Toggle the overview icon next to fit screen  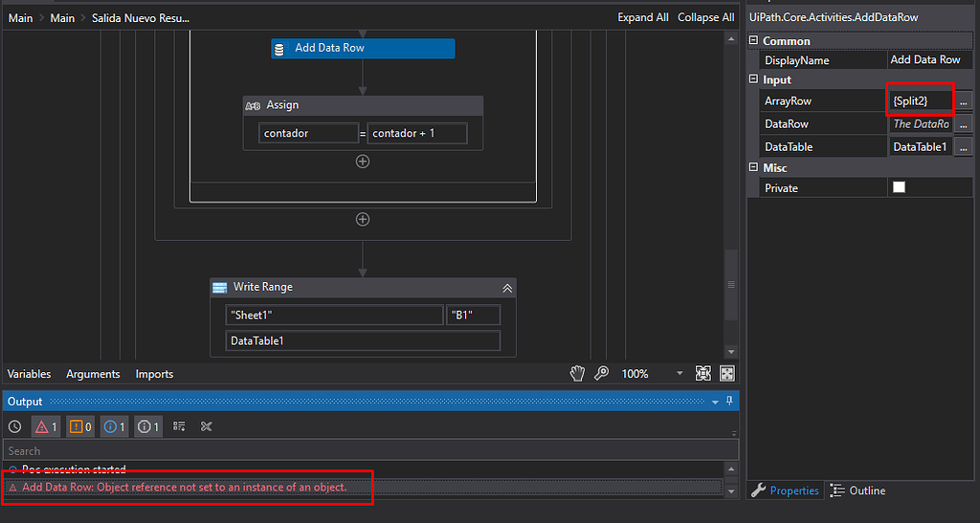coord(727,373)
